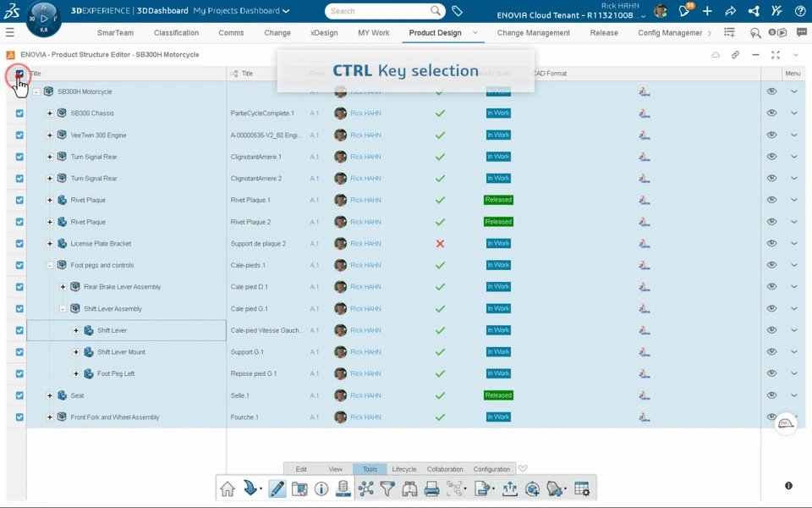Toggle visibility eye for SB300H Motorcycle
Image resolution: width=812 pixels, height=508 pixels.
771,91
